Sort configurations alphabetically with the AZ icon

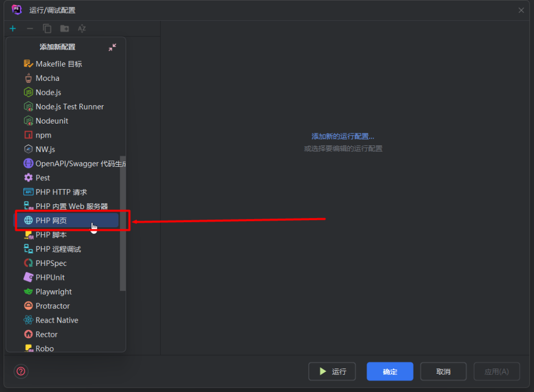point(81,29)
